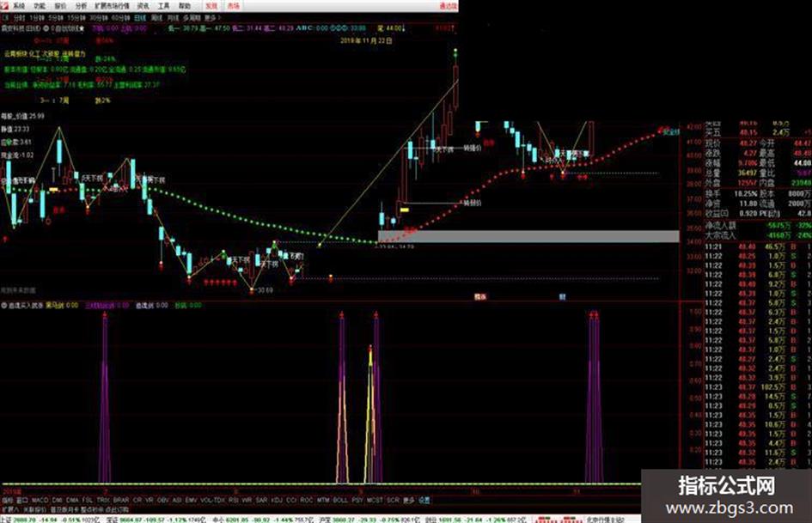Switch indicator to WR

pyautogui.click(x=247, y=500)
